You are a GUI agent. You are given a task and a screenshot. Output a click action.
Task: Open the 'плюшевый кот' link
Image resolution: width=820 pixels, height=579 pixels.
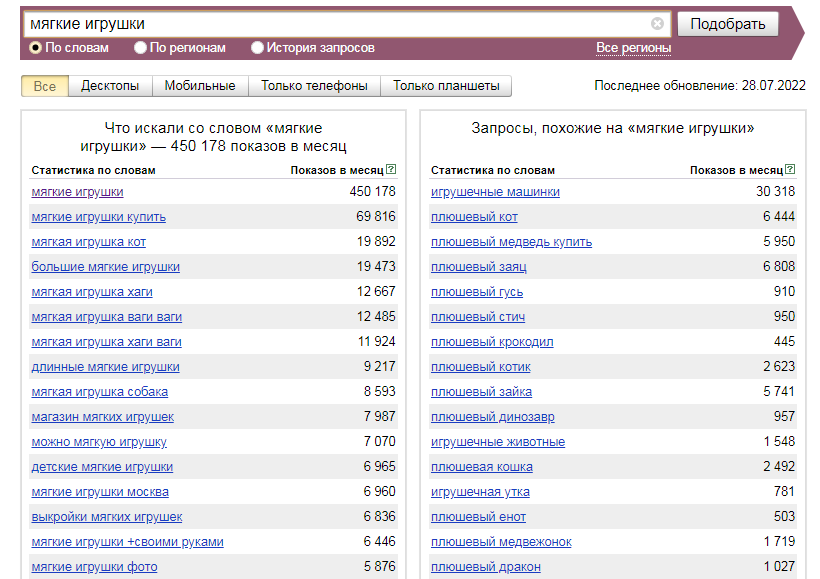point(474,217)
